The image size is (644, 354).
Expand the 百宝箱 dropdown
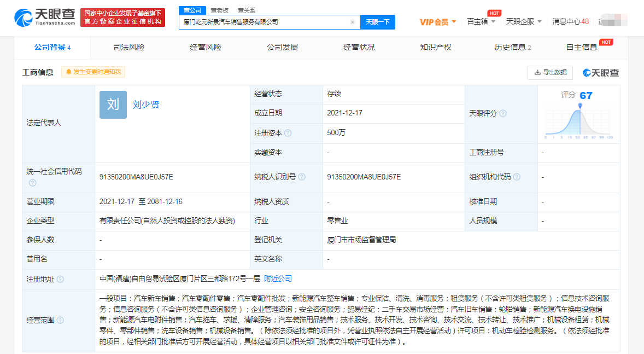point(482,22)
